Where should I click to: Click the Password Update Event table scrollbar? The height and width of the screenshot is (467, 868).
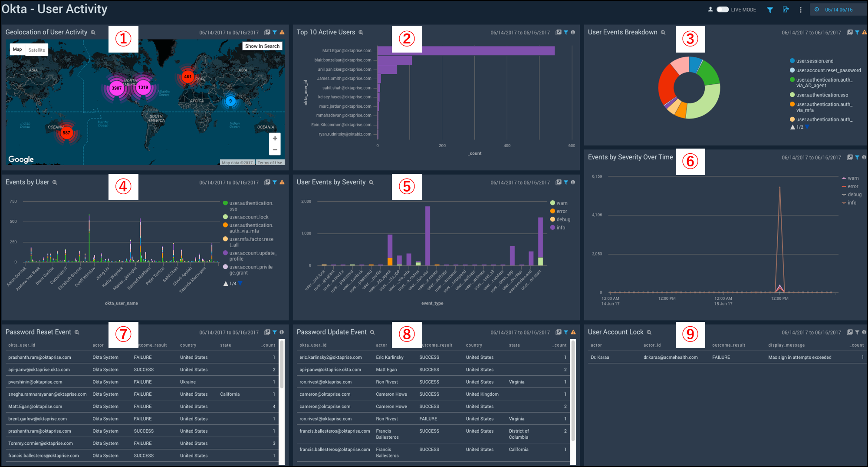[x=573, y=391]
